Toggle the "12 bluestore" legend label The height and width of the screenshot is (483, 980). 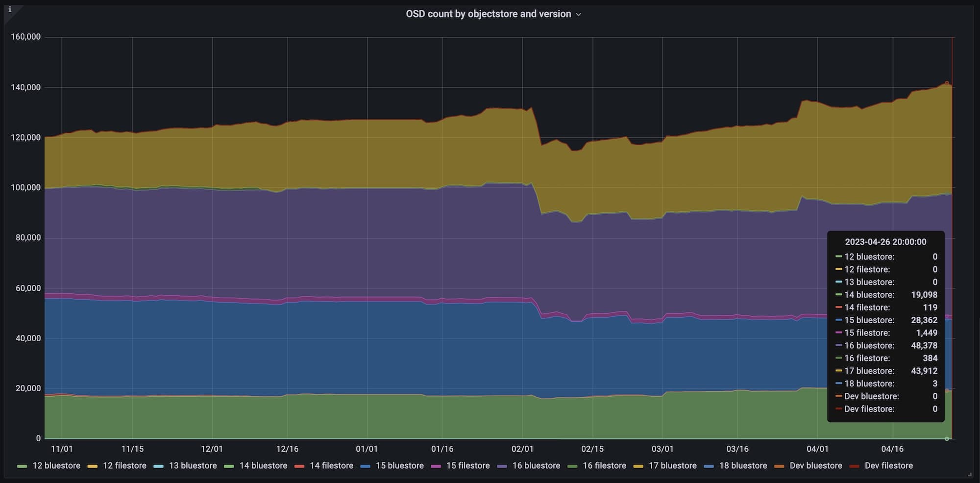pyautogui.click(x=56, y=466)
